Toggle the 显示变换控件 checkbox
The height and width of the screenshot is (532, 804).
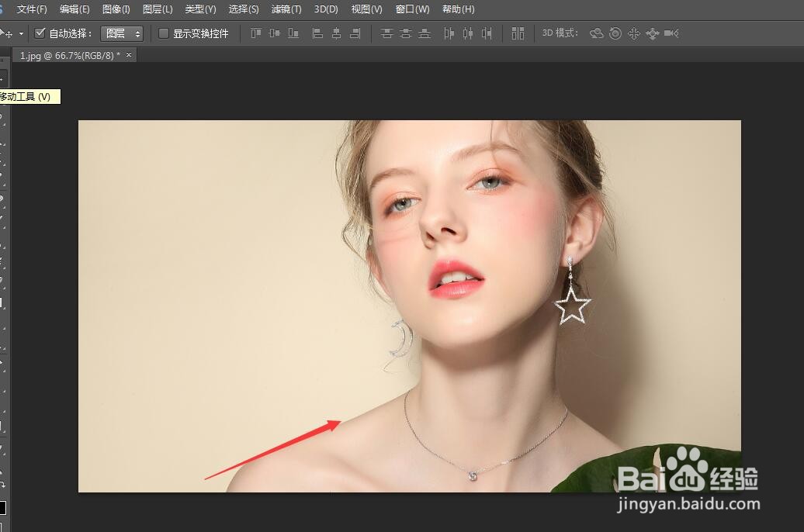164,33
